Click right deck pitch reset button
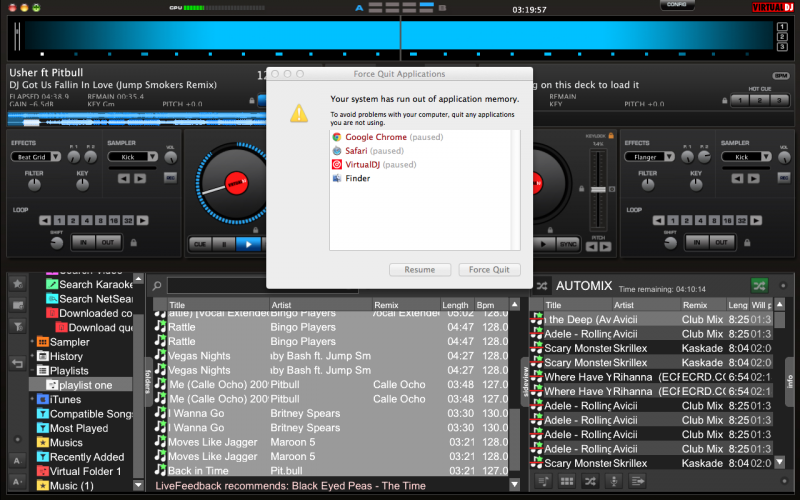 (x=612, y=189)
